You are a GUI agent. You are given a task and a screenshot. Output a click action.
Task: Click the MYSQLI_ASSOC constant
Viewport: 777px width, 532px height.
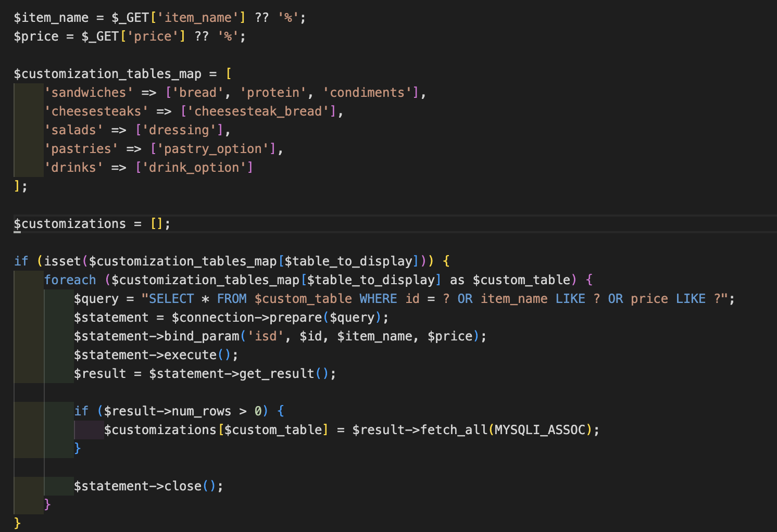coord(540,430)
